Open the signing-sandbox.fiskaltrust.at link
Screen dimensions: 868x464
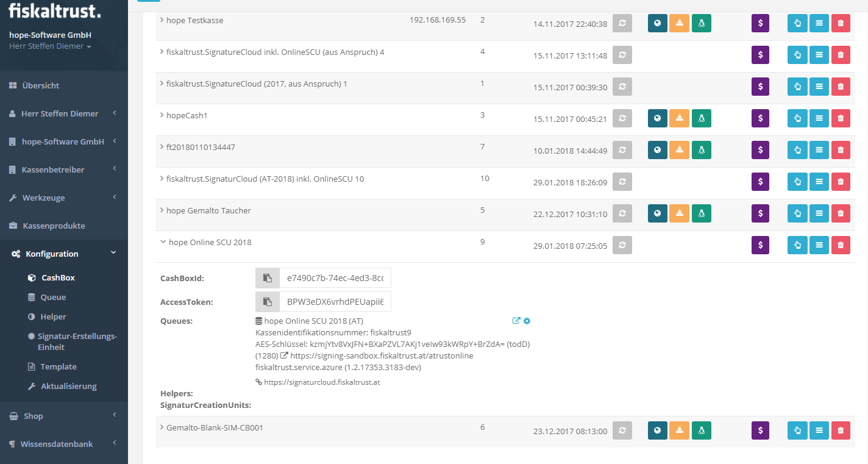pos(382,355)
